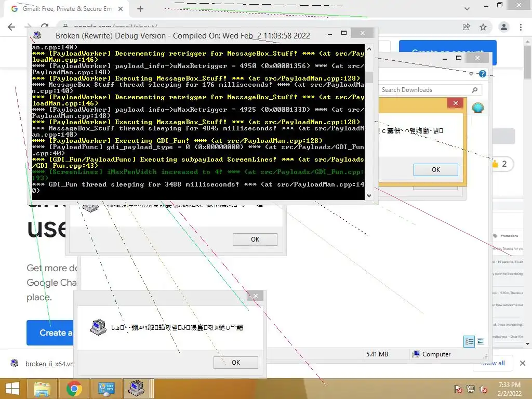The height and width of the screenshot is (399, 532).
Task: Click the Promotions label in Gmail preview
Action: pos(509,236)
